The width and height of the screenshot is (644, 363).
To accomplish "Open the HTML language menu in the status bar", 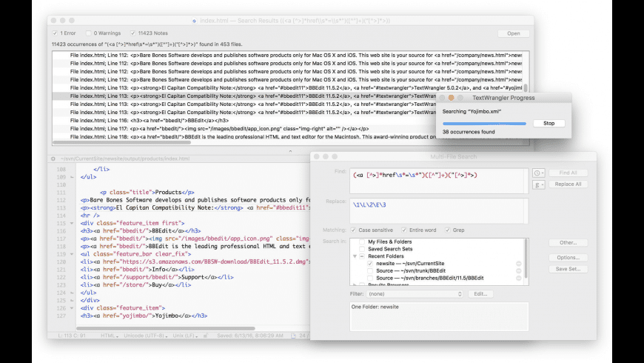I will (x=110, y=336).
